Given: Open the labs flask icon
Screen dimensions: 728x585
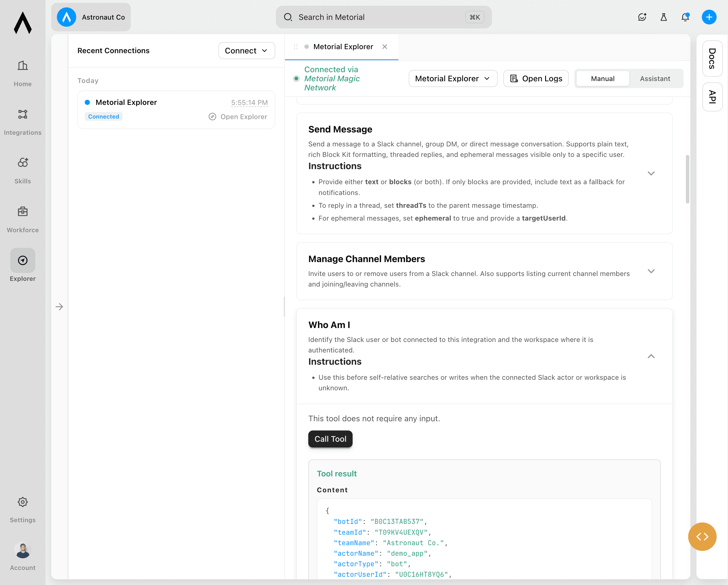Looking at the screenshot, I should [x=663, y=17].
